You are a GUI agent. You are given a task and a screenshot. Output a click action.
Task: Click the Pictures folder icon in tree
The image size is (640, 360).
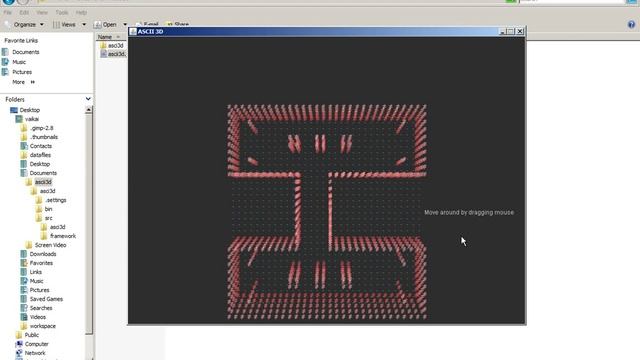24,290
